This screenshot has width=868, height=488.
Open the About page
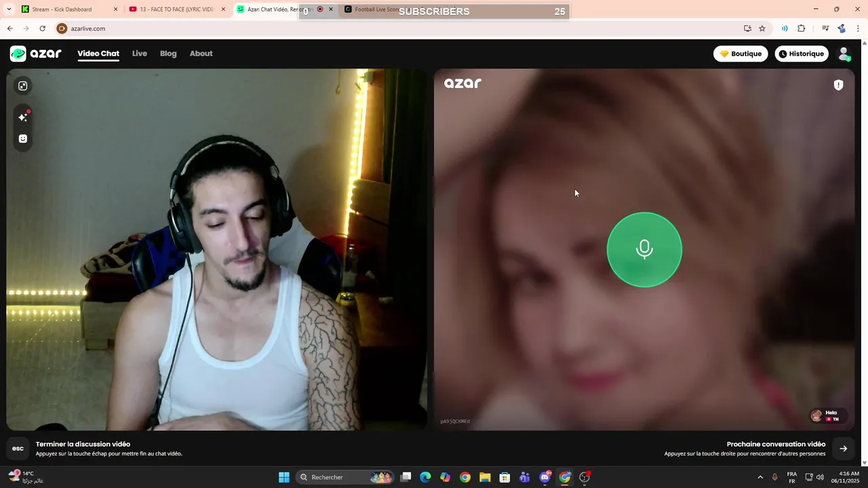tap(201, 54)
